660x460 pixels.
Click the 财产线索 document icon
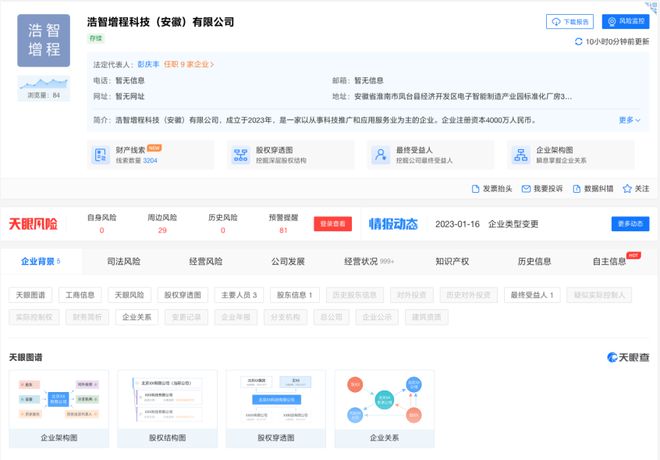tap(100, 155)
